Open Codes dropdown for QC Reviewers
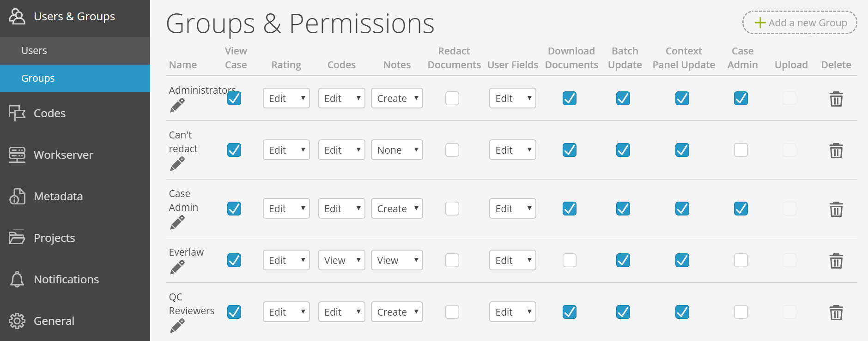 tap(342, 312)
